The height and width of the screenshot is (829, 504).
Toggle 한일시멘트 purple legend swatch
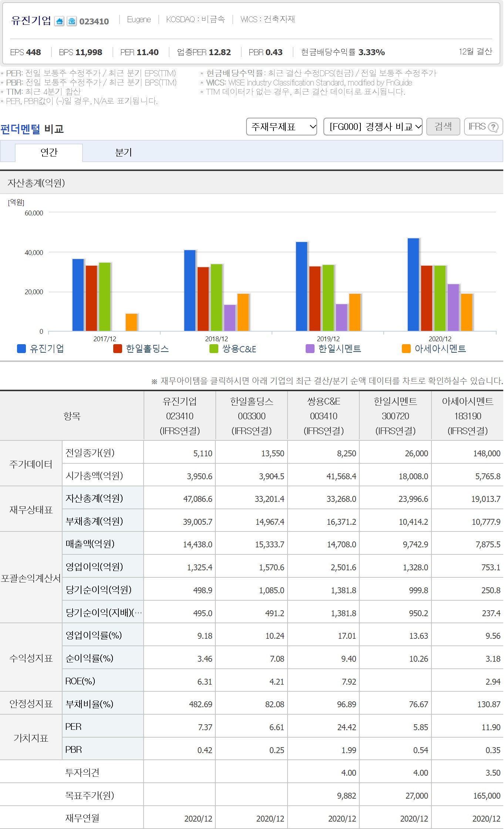tap(310, 349)
